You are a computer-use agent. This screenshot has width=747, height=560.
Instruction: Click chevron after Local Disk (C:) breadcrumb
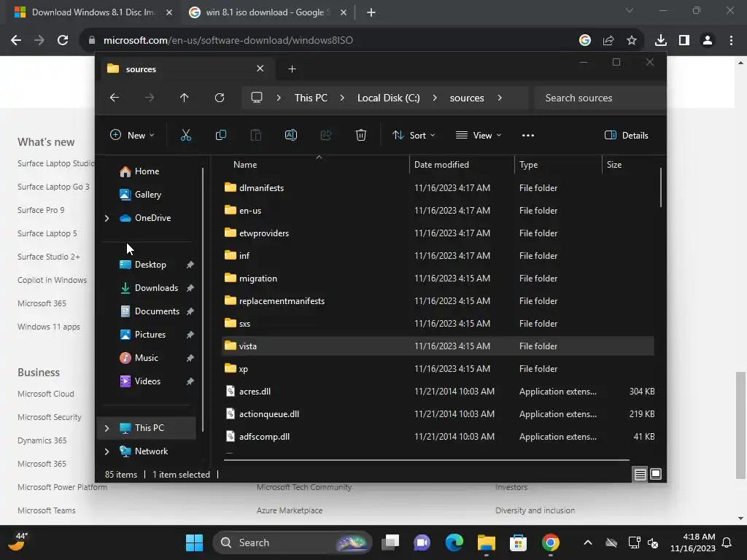click(x=435, y=98)
